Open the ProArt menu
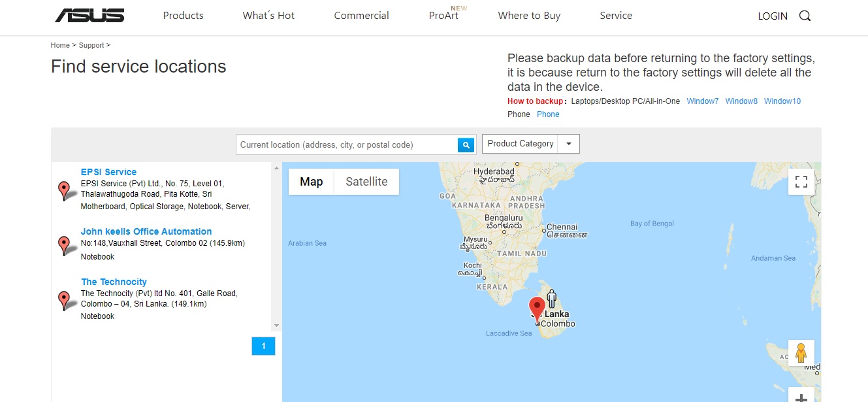 click(x=444, y=16)
